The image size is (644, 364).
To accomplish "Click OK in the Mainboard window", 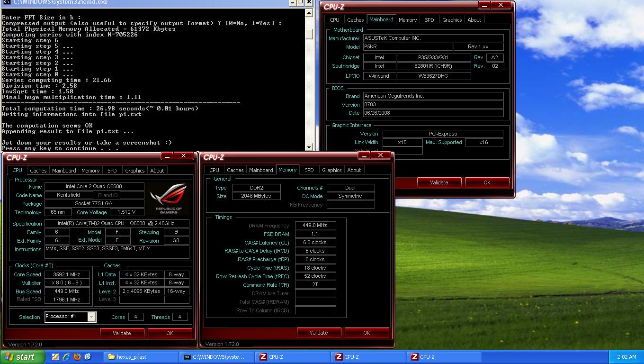I will (487, 182).
